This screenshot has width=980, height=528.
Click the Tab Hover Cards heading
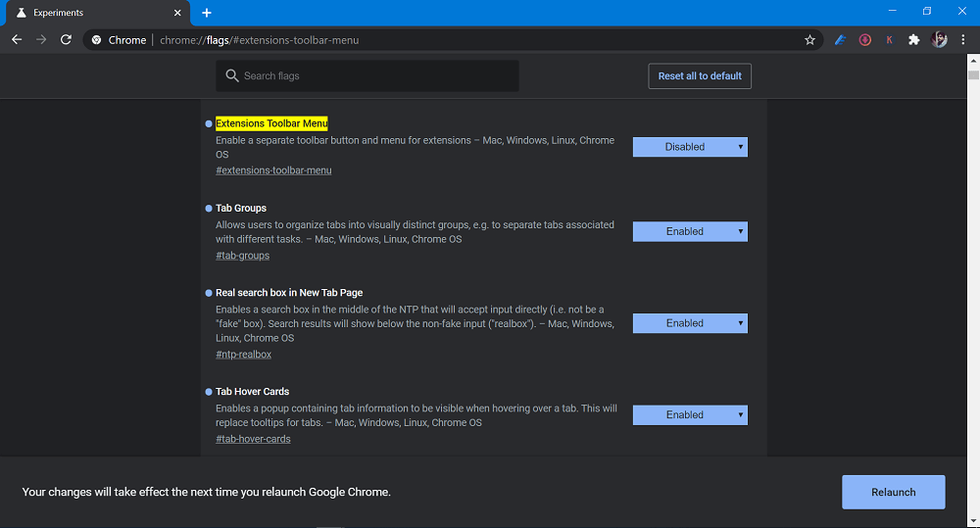[252, 391]
